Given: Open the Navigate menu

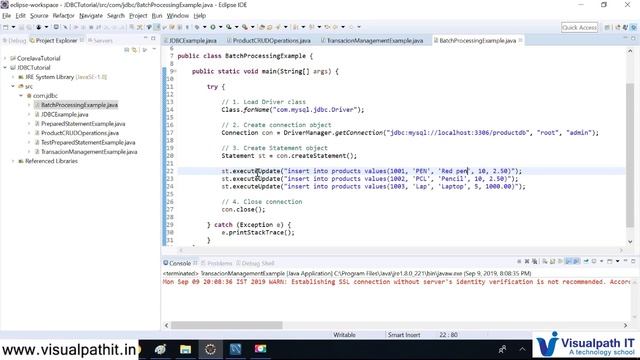Looking at the screenshot, I should tap(91, 16).
